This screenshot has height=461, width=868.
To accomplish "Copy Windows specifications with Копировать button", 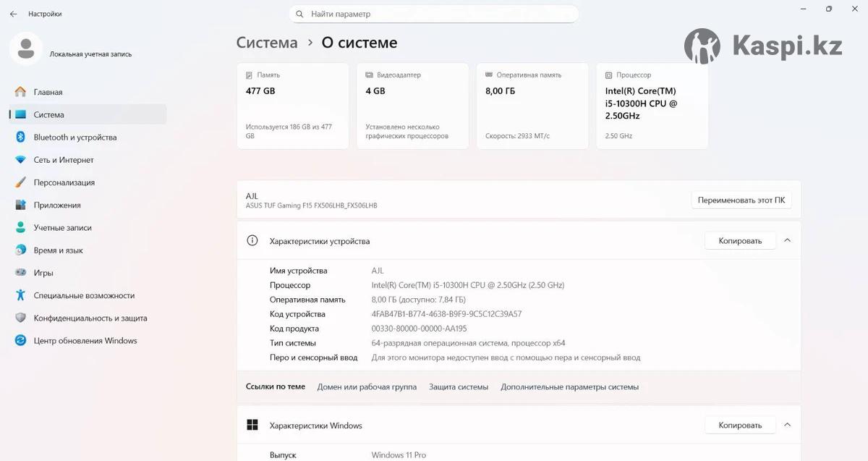I will (740, 426).
